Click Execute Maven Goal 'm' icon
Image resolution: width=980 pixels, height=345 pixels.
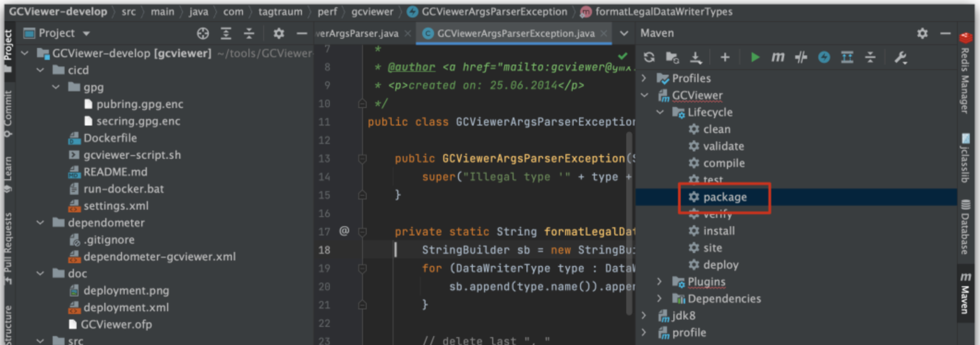[778, 57]
